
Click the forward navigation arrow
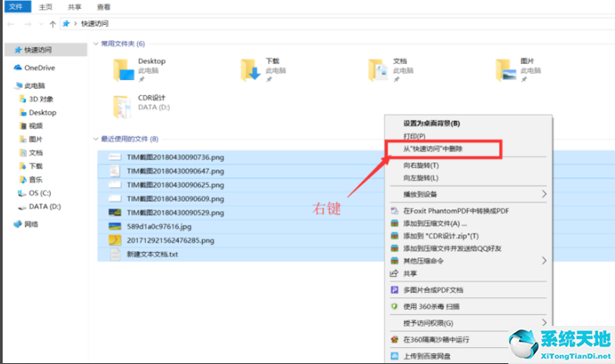click(28, 24)
